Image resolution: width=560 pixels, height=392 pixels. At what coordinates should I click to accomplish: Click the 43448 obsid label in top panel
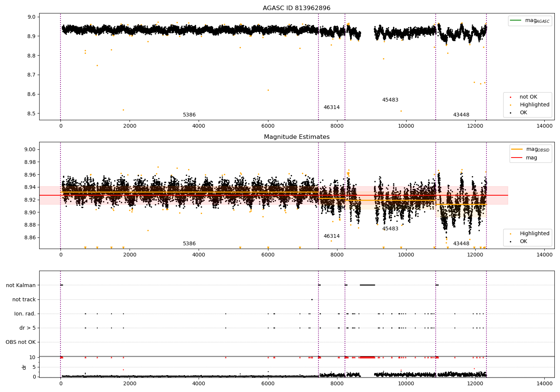[461, 115]
